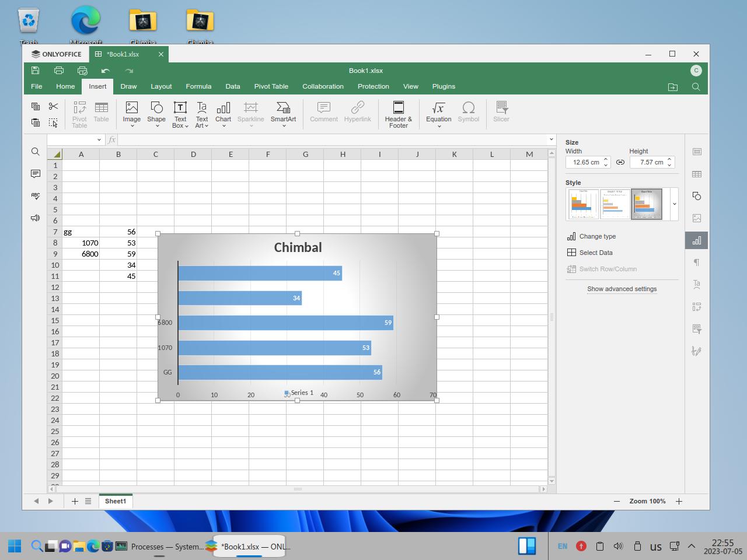The image size is (747, 560).
Task: Open the Search sidebar icon
Action: 36,152
